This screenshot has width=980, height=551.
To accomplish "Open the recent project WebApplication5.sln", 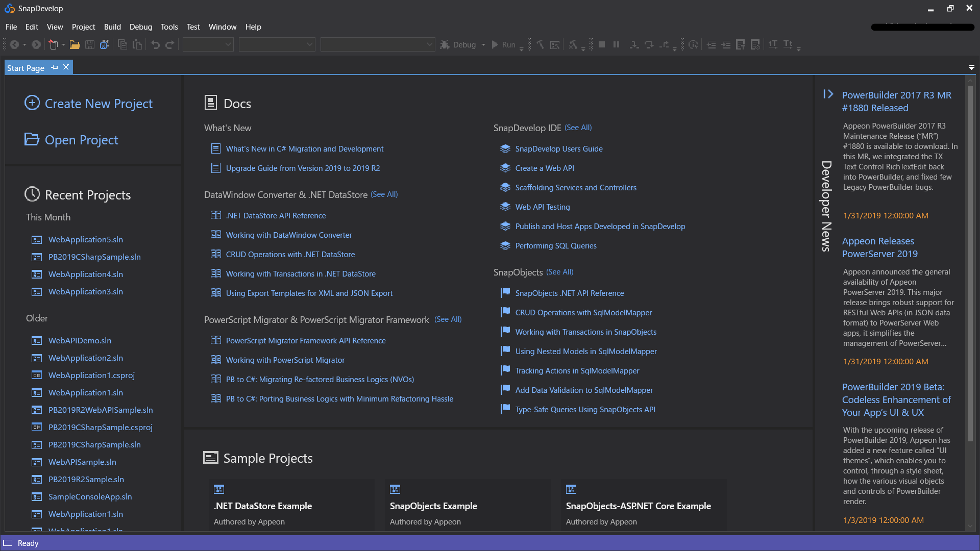I will pos(85,239).
